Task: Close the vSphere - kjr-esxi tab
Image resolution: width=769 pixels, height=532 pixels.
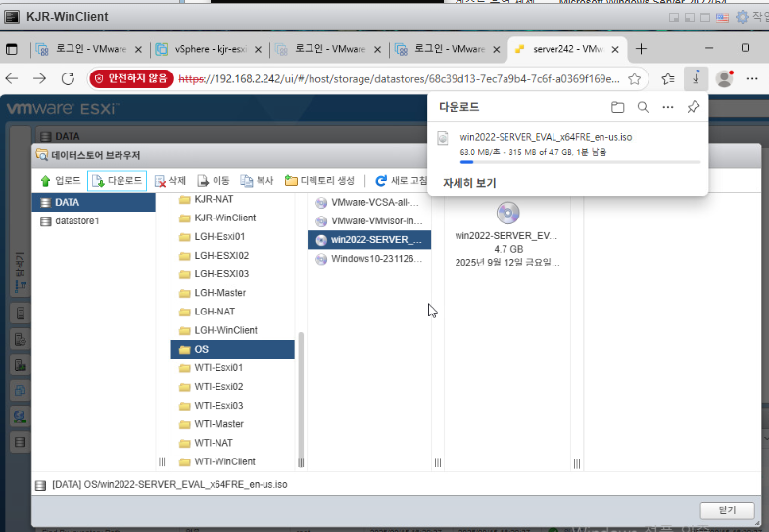Action: [x=258, y=50]
